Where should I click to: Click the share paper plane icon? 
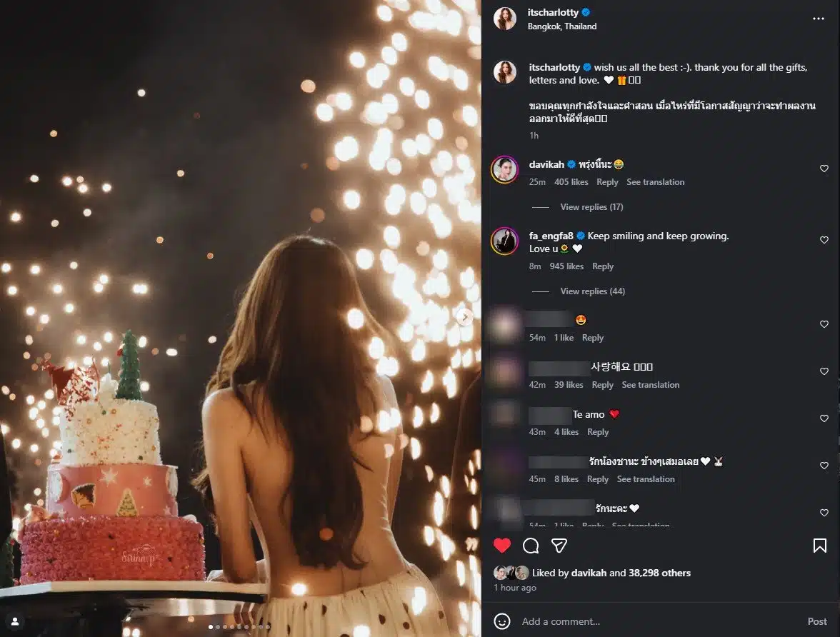coord(559,546)
